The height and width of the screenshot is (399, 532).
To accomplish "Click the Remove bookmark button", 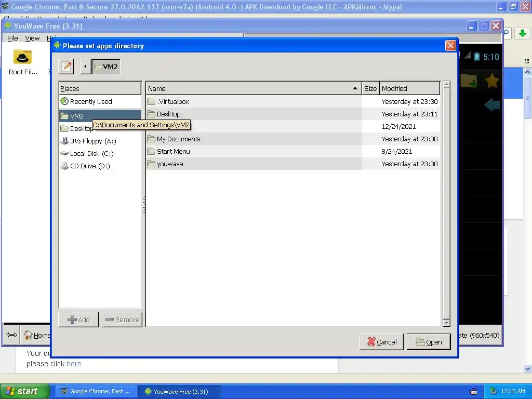I will pyautogui.click(x=122, y=320).
